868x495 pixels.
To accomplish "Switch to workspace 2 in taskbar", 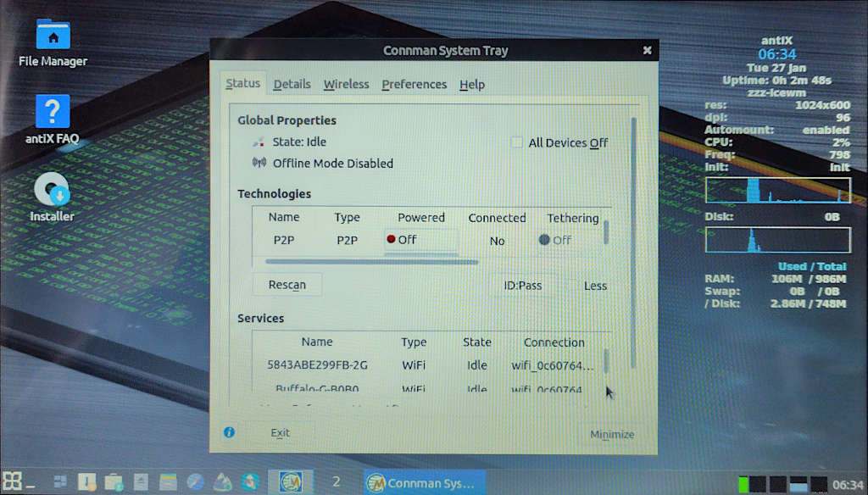I will click(336, 482).
